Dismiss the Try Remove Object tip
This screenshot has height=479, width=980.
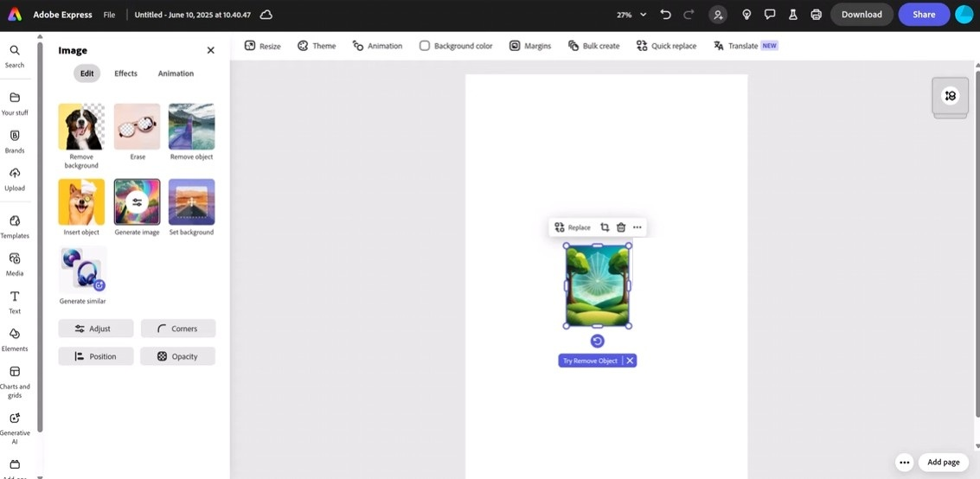click(630, 361)
